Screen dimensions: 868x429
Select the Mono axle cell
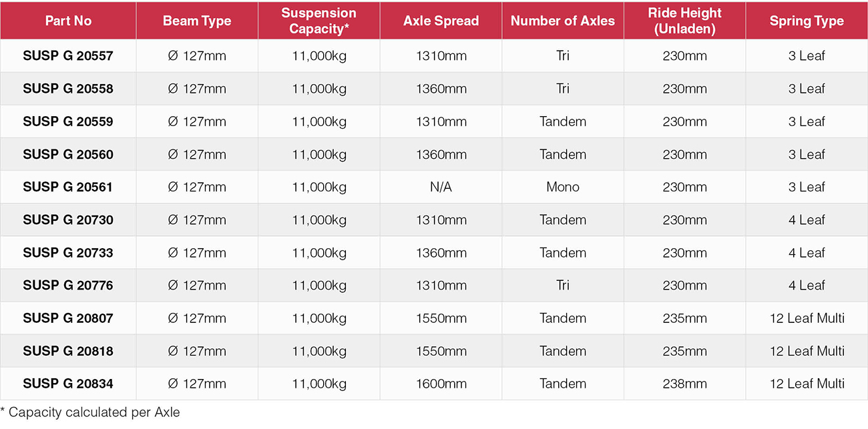(x=563, y=187)
